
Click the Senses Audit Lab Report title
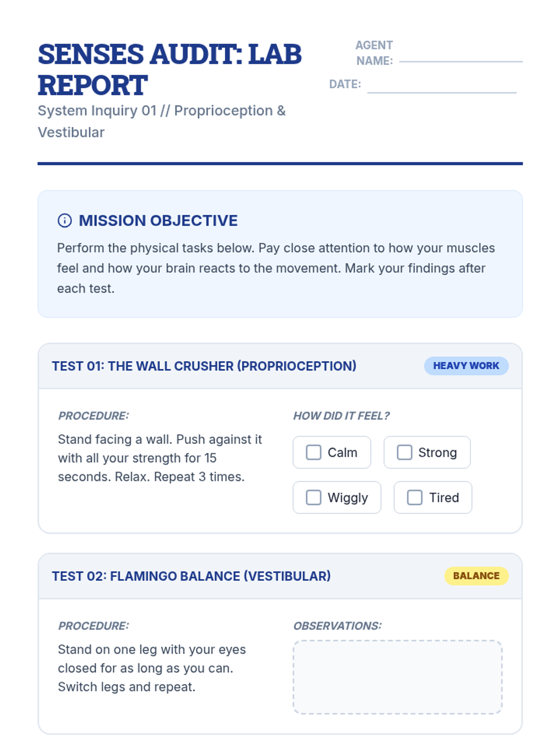[169, 69]
